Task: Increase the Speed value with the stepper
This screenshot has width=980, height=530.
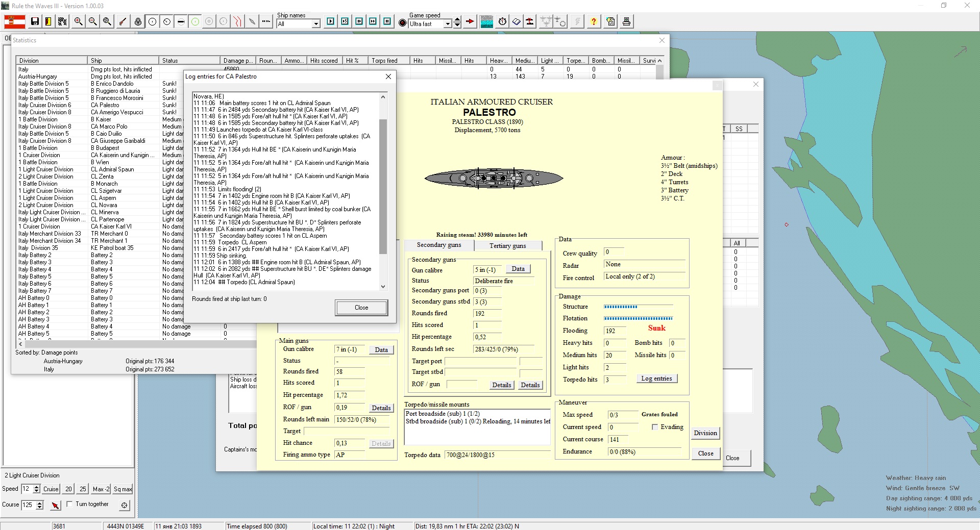Action: tap(36, 486)
